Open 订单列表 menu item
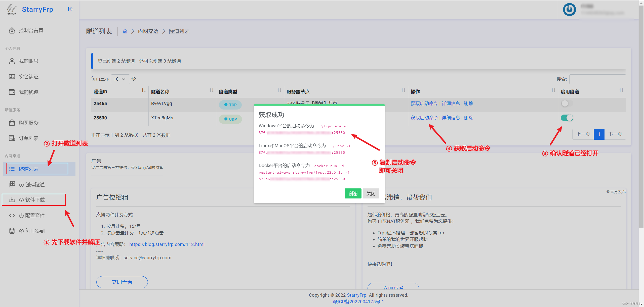 [x=29, y=138]
